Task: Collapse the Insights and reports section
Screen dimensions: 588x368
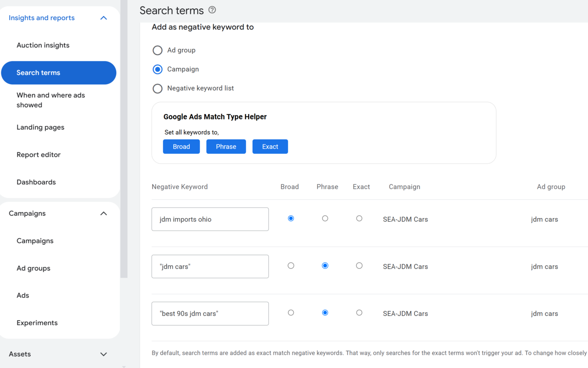Action: click(x=103, y=17)
